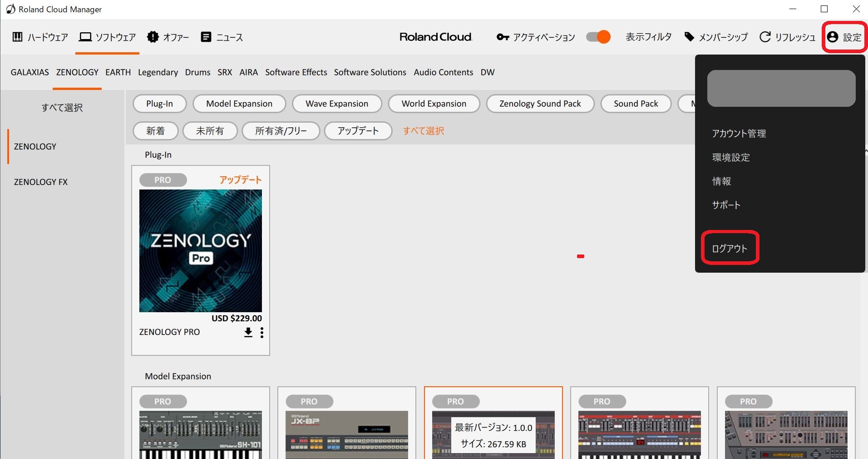This screenshot has width=868, height=459.
Task: Toggle the 未所有 filter chip
Action: [x=210, y=131]
